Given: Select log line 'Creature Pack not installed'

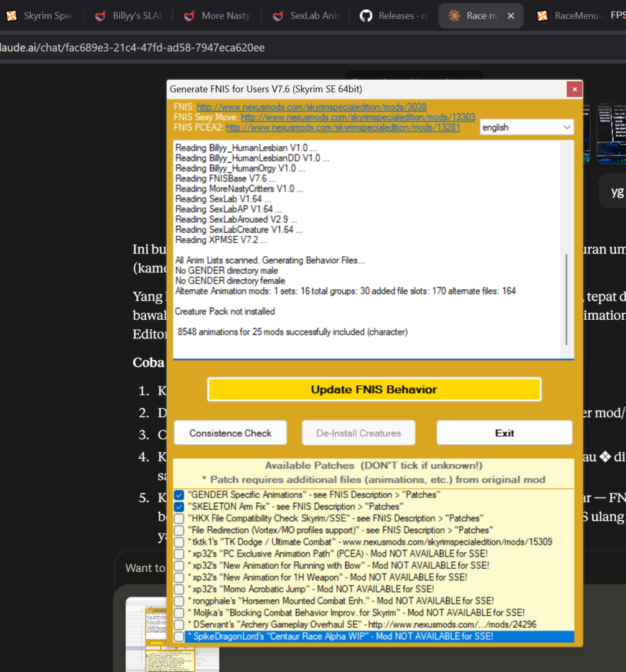Looking at the screenshot, I should click(225, 312).
